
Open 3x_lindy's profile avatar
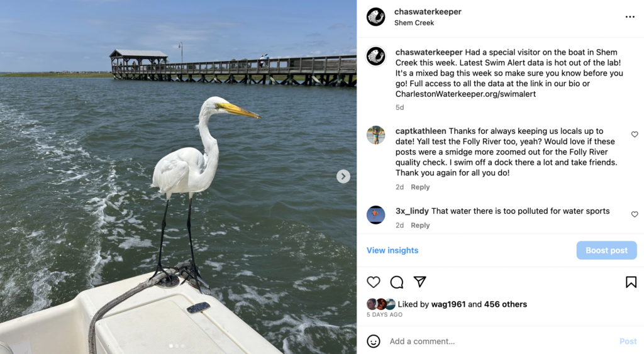pos(376,215)
